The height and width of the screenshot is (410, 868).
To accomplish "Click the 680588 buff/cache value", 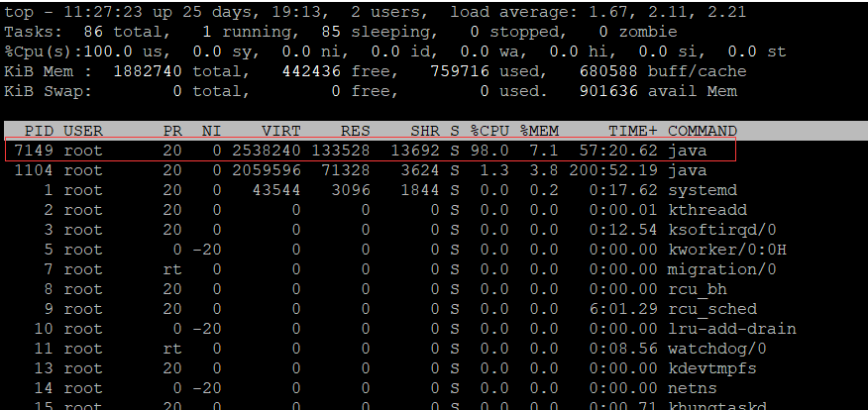I will (608, 72).
